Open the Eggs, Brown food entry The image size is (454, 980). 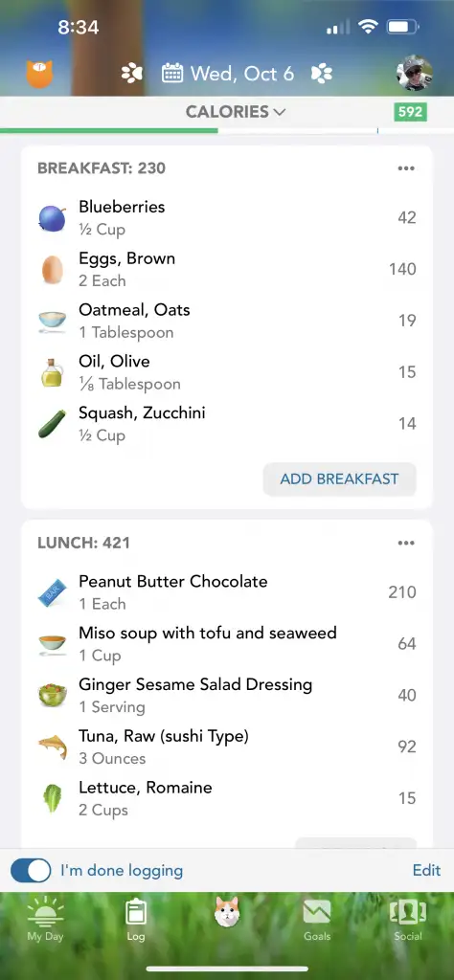227,269
